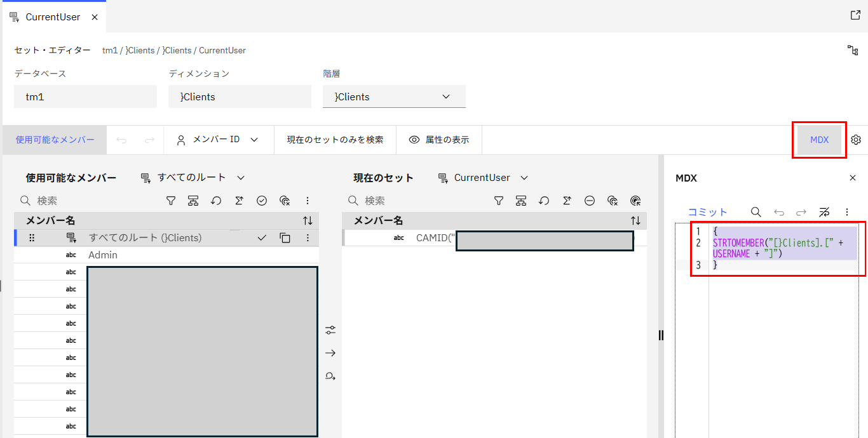Click search icon in MDX panel

(x=756, y=212)
